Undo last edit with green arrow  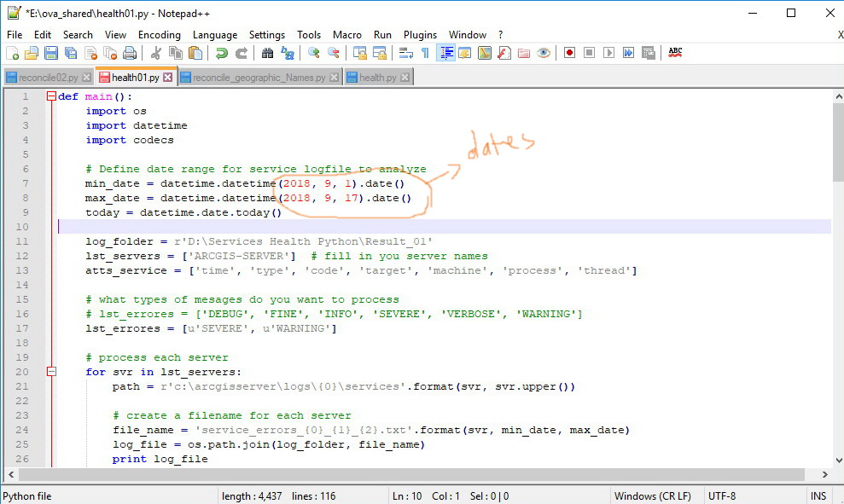coord(221,53)
